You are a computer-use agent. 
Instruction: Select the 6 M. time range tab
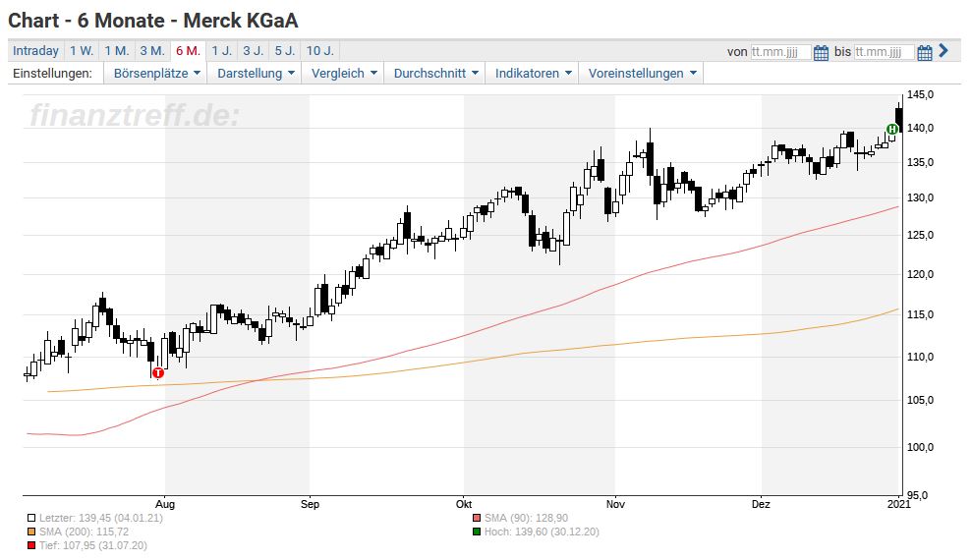188,51
